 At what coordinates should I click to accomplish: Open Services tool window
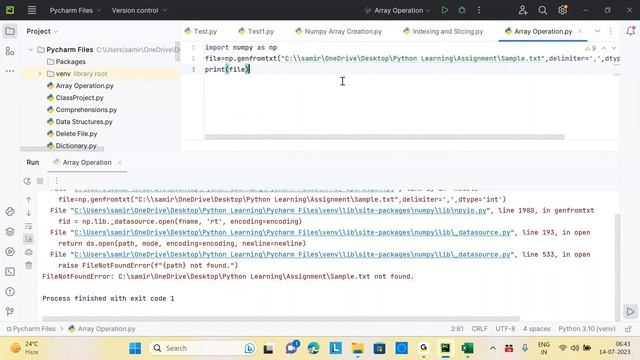click(x=10, y=251)
